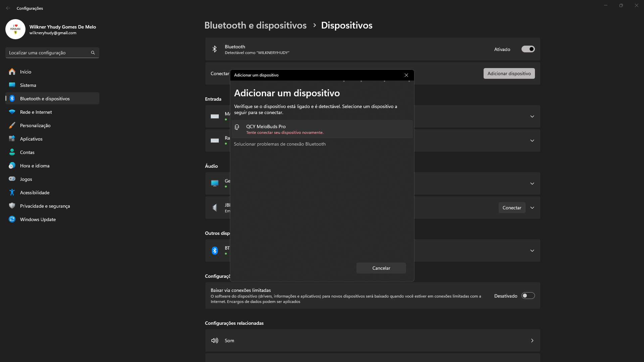Viewport: 644px width, 362px height.
Task: Click the Bluetooth e dispositivos breadcrumb link
Action: click(x=255, y=25)
